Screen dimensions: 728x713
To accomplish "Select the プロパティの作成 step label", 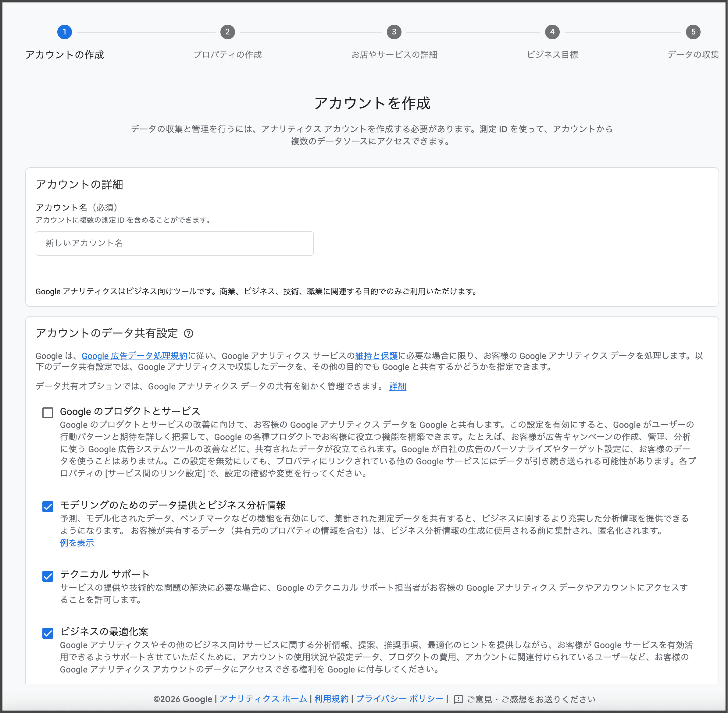I will [227, 55].
